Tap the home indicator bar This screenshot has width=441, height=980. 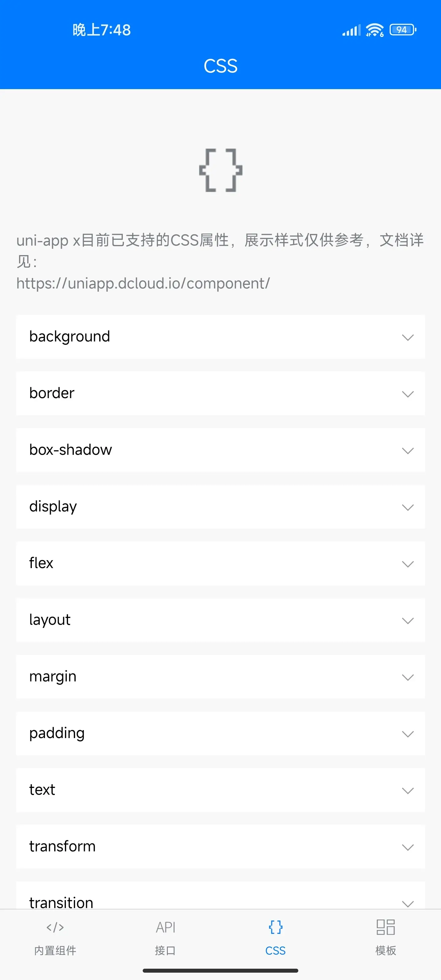pos(220,971)
